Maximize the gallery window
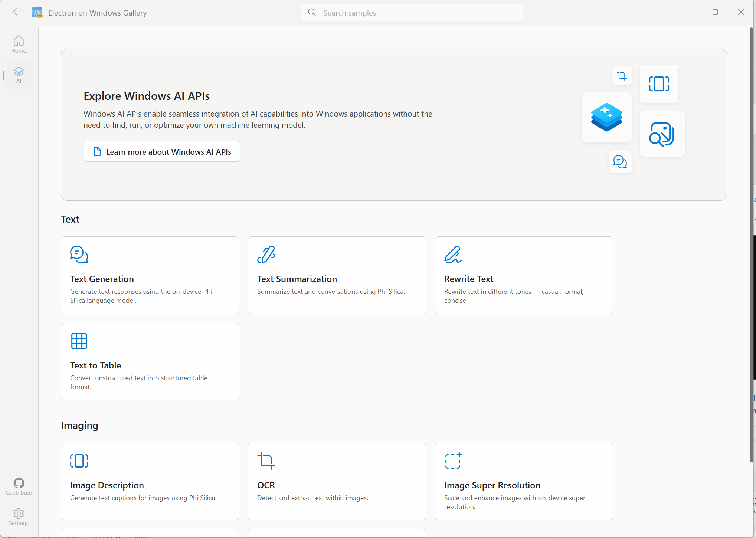Viewport: 756px width, 538px height. coord(715,12)
